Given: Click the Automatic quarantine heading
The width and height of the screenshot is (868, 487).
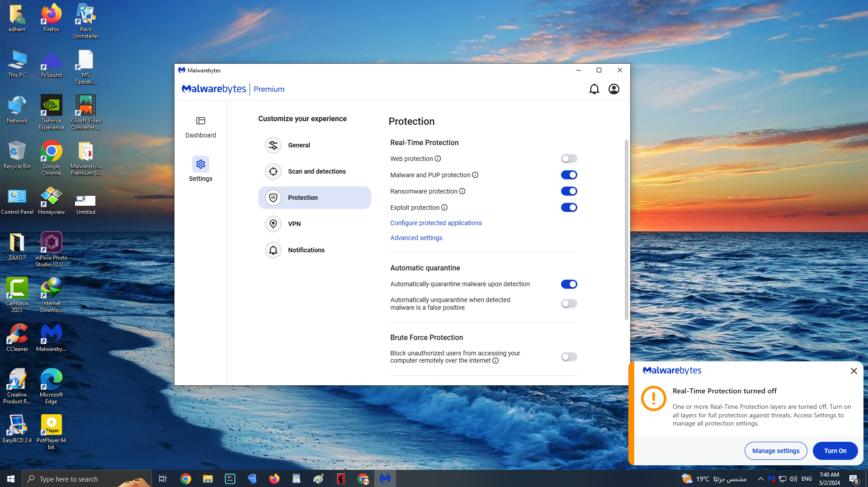Looking at the screenshot, I should (x=425, y=268).
